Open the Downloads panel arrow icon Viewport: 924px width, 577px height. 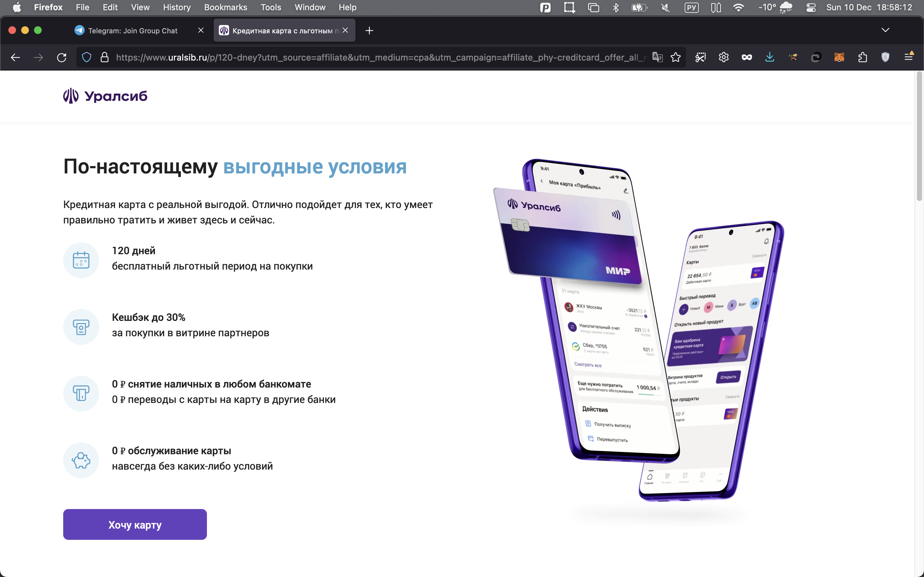(769, 58)
